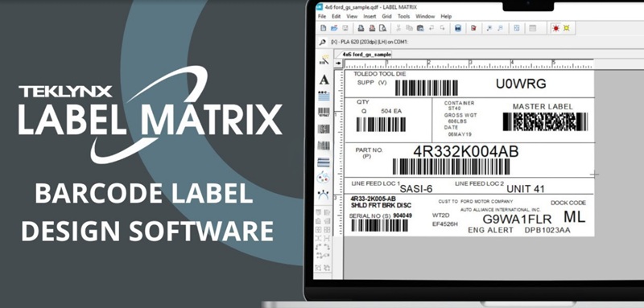Select the picture palette tool
This screenshot has height=308, width=644.
(x=324, y=177)
